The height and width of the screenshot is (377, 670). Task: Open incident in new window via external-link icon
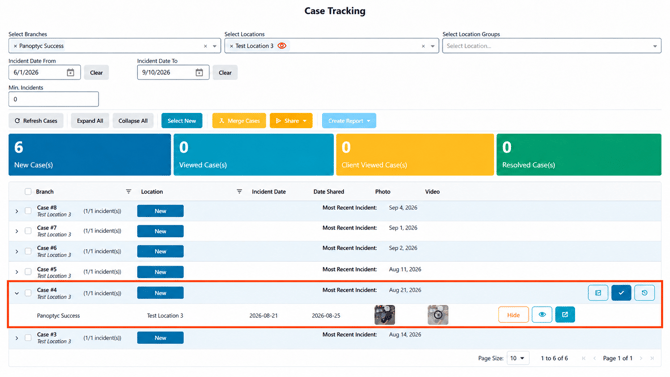click(565, 315)
